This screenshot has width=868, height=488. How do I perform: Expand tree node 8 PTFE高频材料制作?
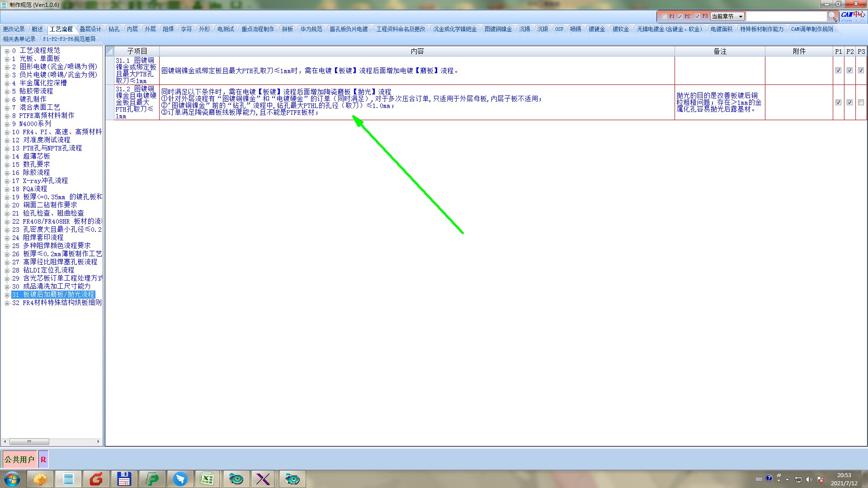click(7, 116)
